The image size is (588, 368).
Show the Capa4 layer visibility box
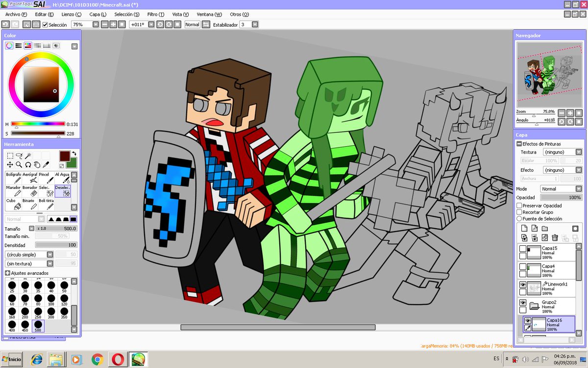(x=523, y=267)
